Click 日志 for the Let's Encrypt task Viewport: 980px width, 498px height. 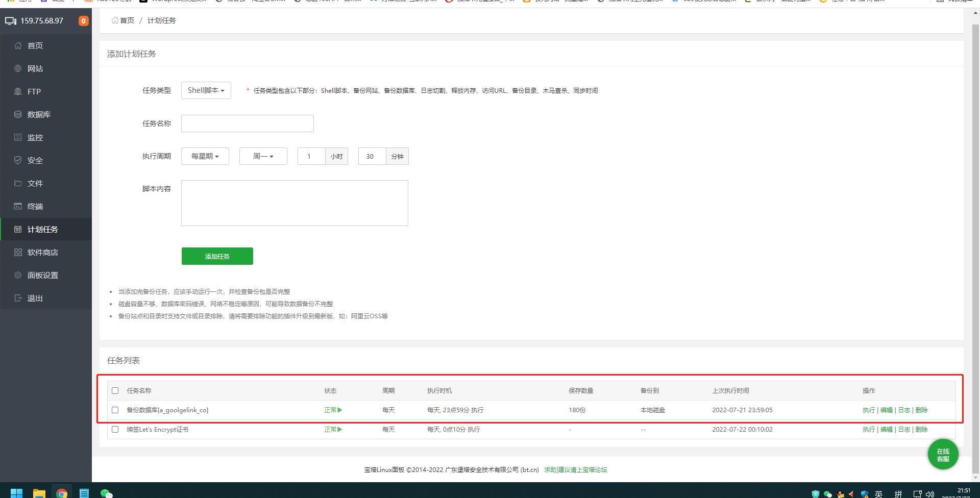pos(904,429)
